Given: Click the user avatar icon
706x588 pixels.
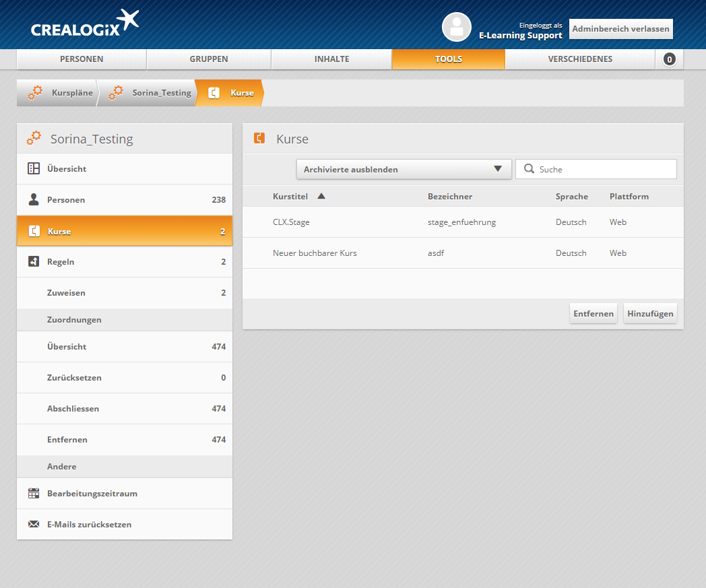Looking at the screenshot, I should click(456, 27).
